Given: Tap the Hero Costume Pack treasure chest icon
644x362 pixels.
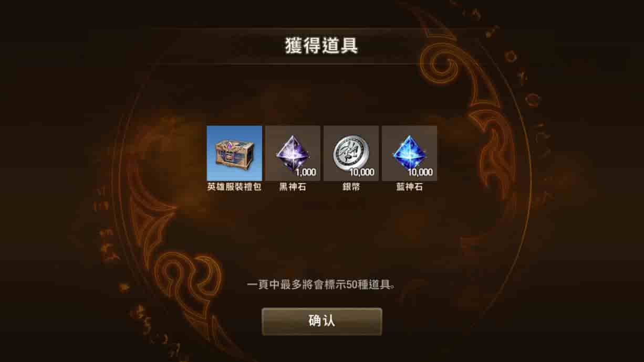Looking at the screenshot, I should click(x=234, y=153).
